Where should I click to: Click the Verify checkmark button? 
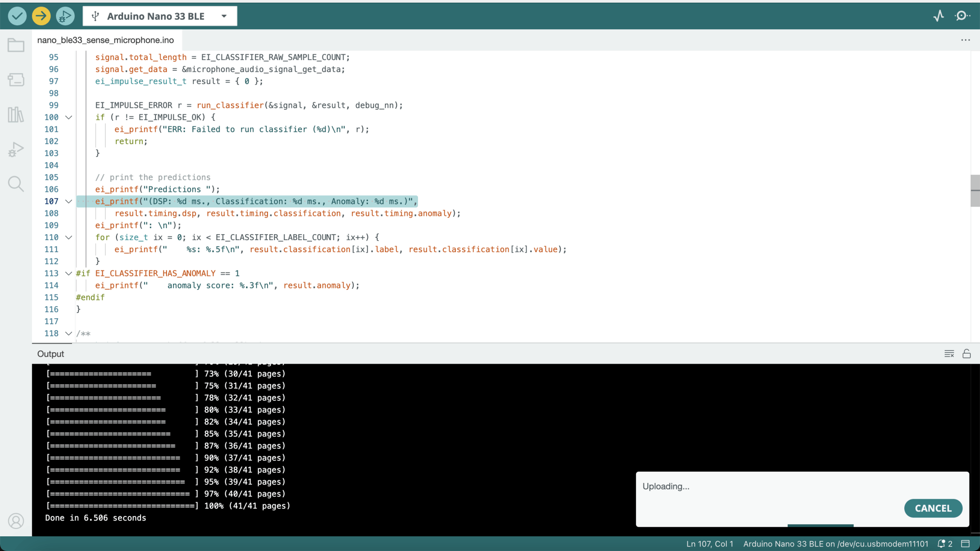click(17, 16)
